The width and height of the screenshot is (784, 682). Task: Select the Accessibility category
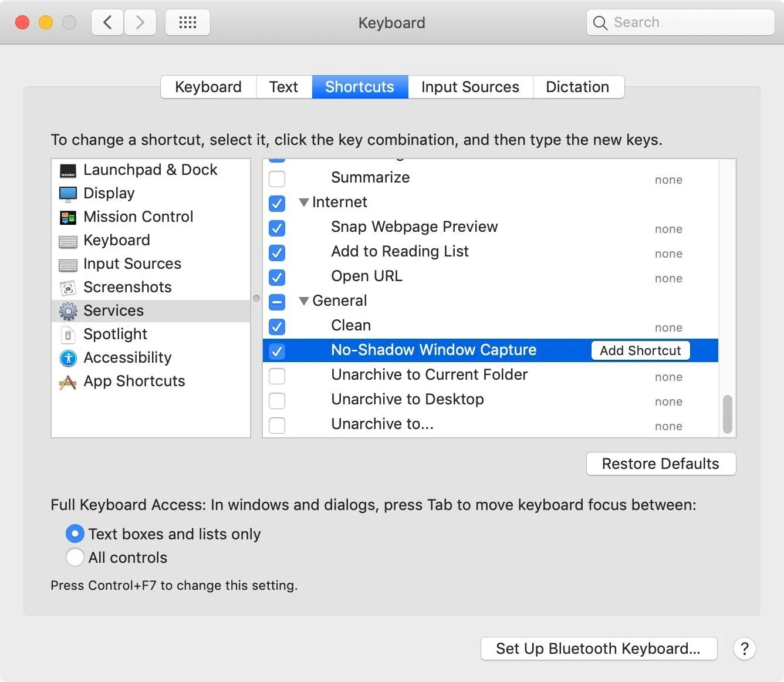point(151,358)
